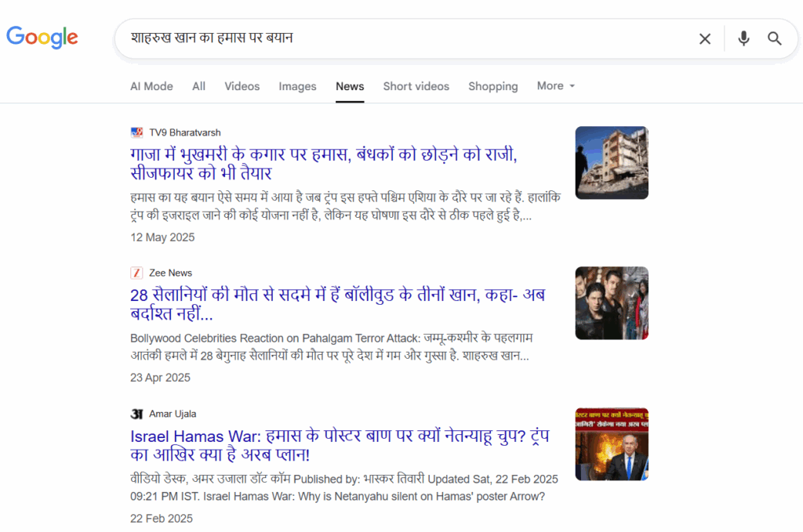
Task: Switch to AI Mode tab
Action: tap(151, 86)
